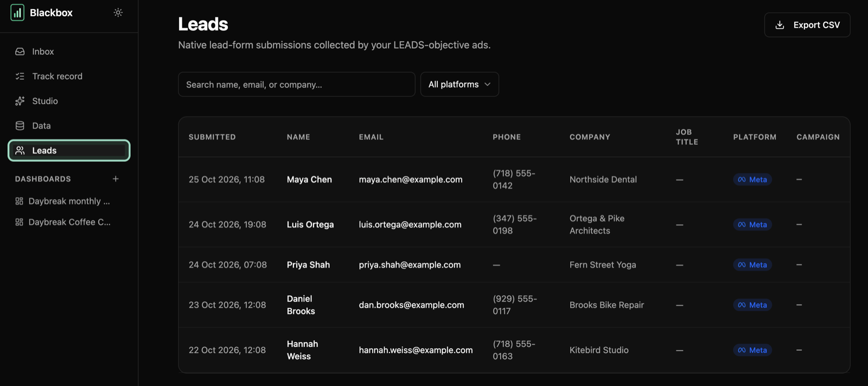Click the Meta badge in Priya Shah's row

tap(752, 264)
